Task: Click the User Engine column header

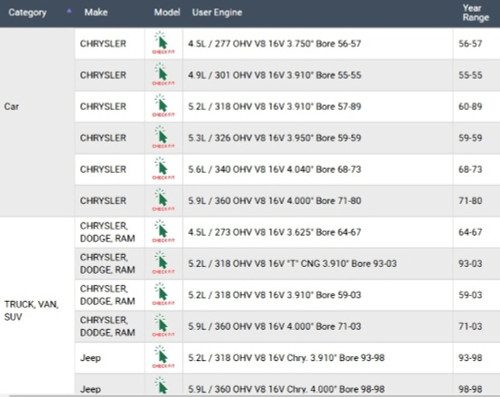Action: 217,12
